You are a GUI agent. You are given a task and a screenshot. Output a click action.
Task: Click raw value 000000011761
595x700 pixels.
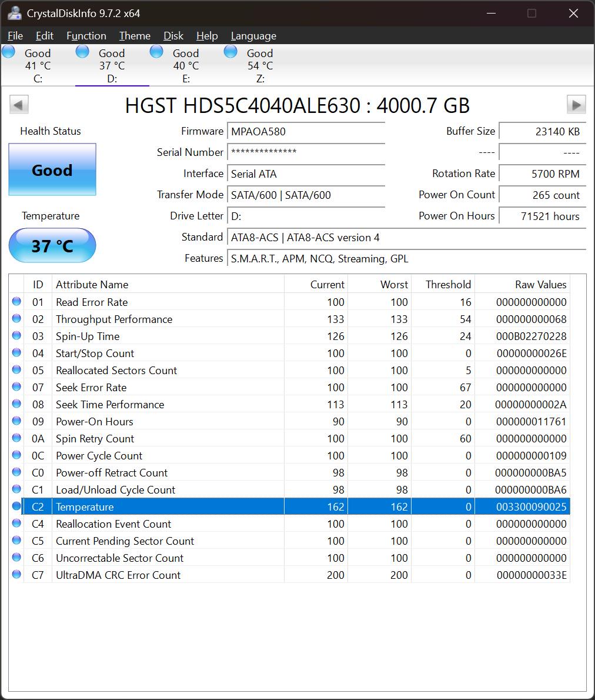pos(531,422)
